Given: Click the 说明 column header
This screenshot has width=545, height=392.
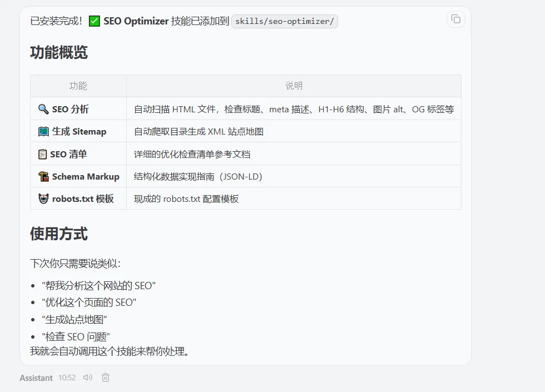Looking at the screenshot, I should pyautogui.click(x=294, y=86).
